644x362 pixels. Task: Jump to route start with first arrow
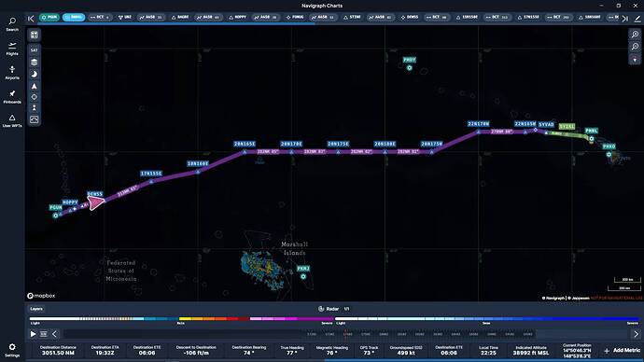click(31, 18)
